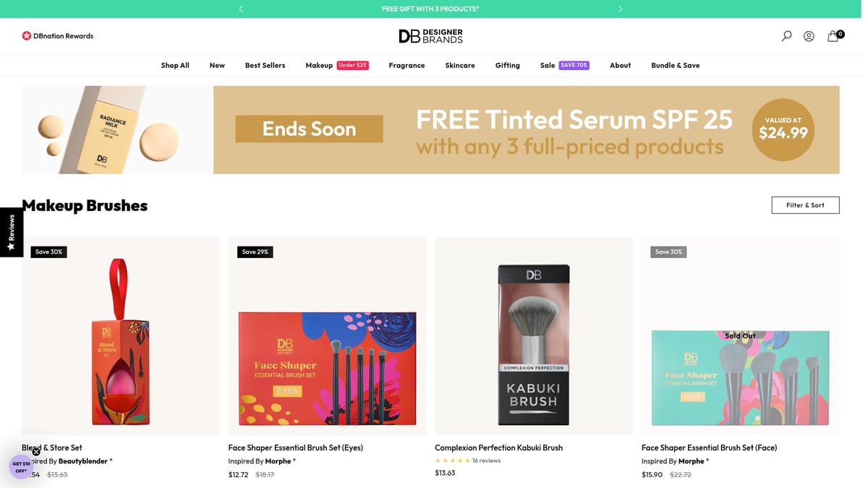Dismiss the Get $10 Off popup badge
Screen dimensions: 868x488
pos(36,452)
